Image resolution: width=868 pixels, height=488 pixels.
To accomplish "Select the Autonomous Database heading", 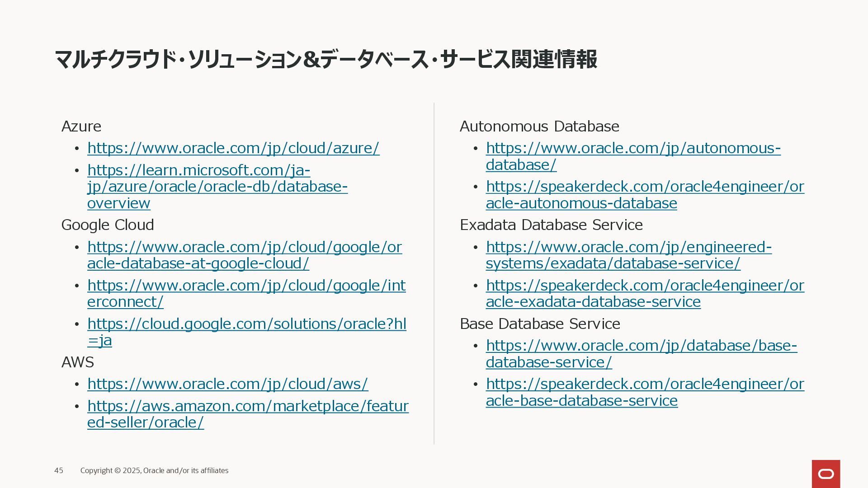I will 539,126.
